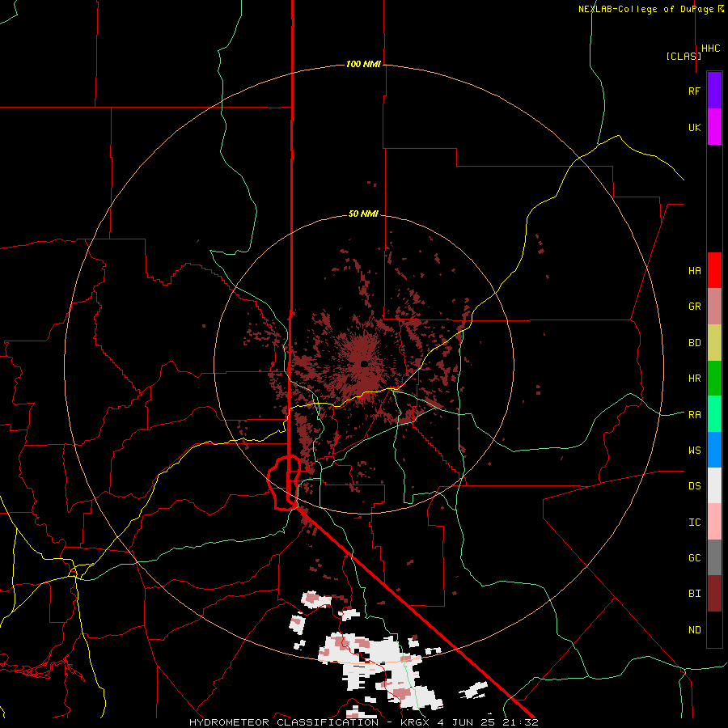Click the WS blue legend swatch
Image resolution: width=728 pixels, height=728 pixels.
(714, 450)
